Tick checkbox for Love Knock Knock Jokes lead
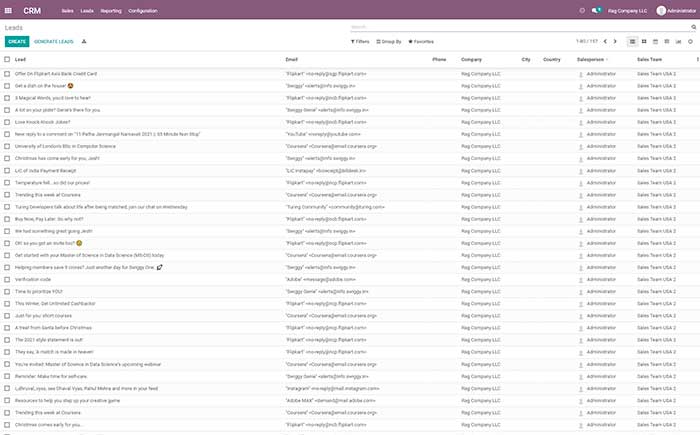This screenshot has width=700, height=435. tap(7, 122)
